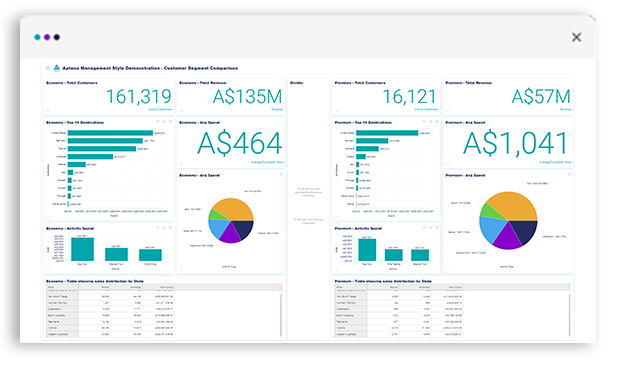Close the Premium Activity Spend panel
640x380 pixels.
click(x=436, y=227)
